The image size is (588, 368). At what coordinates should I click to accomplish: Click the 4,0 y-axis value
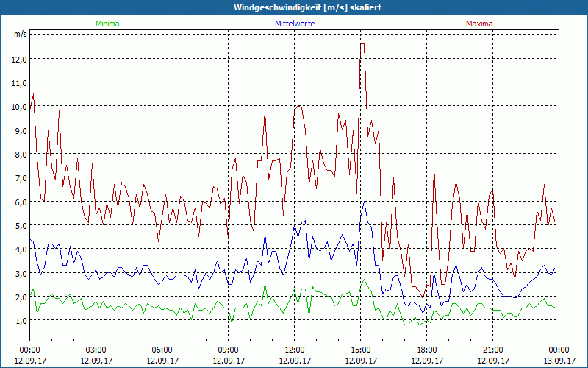21,250
